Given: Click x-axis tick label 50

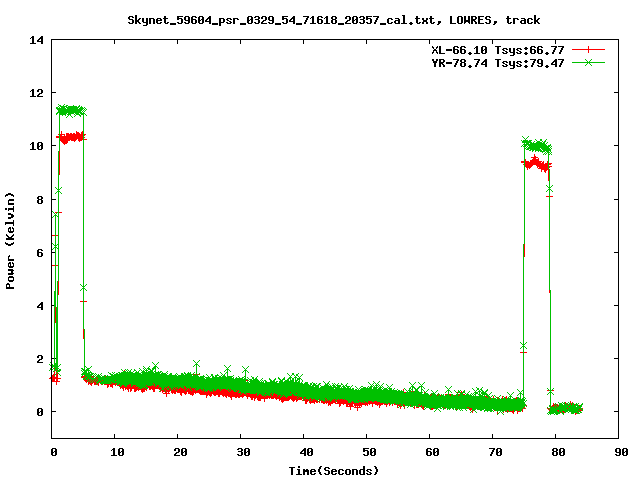Looking at the screenshot, I should click(x=369, y=452).
